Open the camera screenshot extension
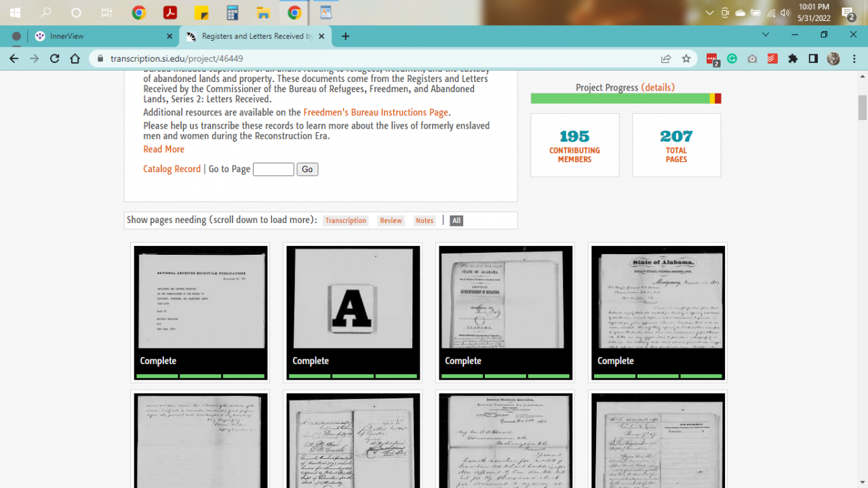868x488 pixels. (752, 59)
